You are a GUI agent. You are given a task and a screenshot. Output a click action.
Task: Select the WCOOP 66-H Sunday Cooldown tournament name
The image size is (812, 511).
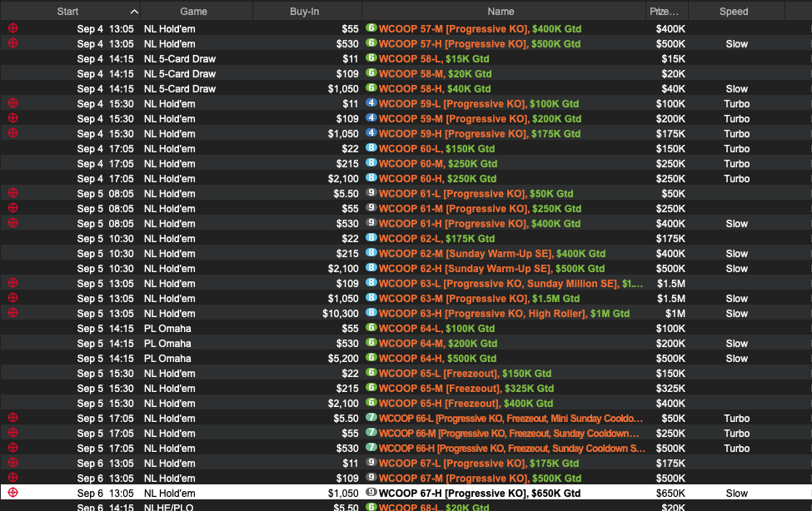click(512, 449)
